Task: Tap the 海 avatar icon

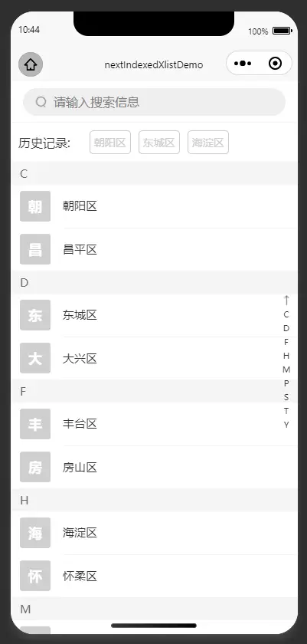Action: (x=35, y=533)
